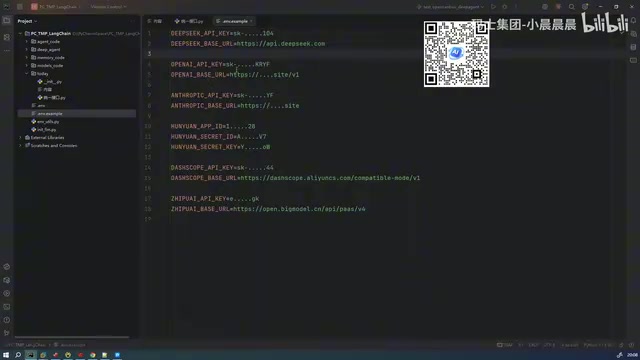Screen dimensions: 640x360
Task: Select init_llm.py in project tree
Action: [44, 129]
